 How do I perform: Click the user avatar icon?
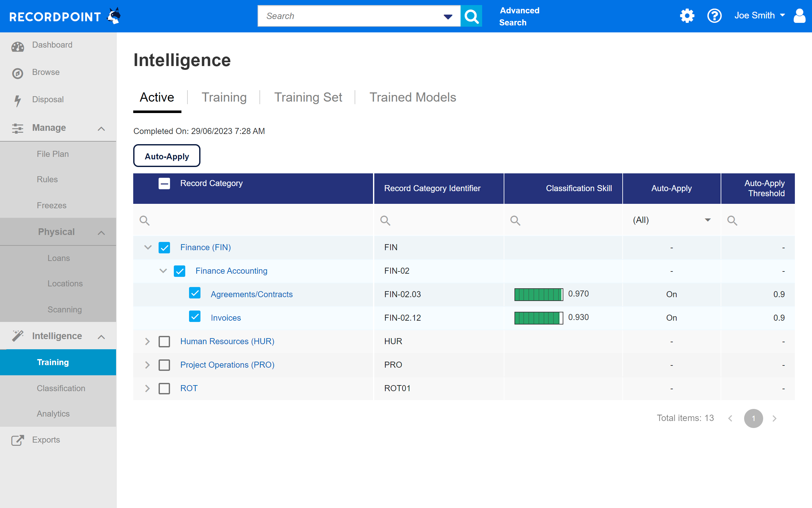tap(800, 16)
